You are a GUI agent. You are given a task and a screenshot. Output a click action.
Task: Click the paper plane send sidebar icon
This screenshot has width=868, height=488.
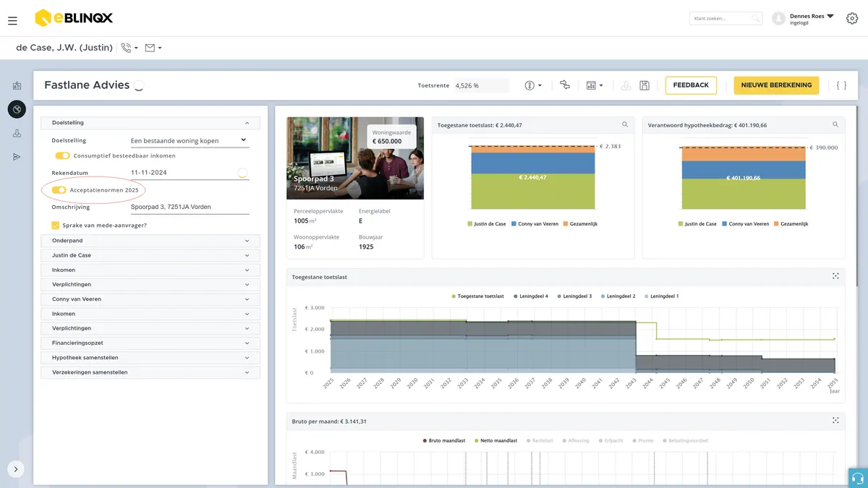[17, 157]
